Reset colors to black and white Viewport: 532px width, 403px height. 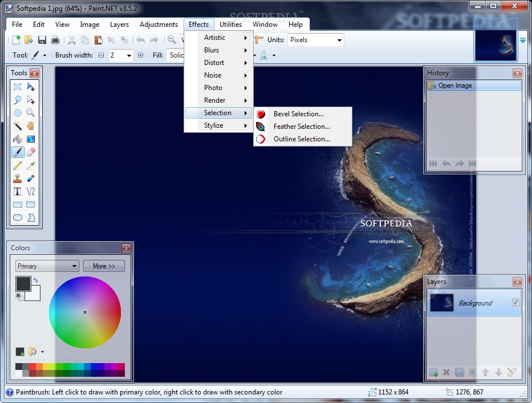[19, 296]
